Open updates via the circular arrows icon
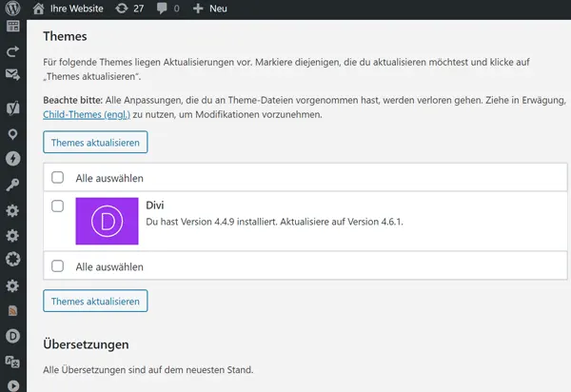Image resolution: width=571 pixels, height=392 pixels. (122, 9)
